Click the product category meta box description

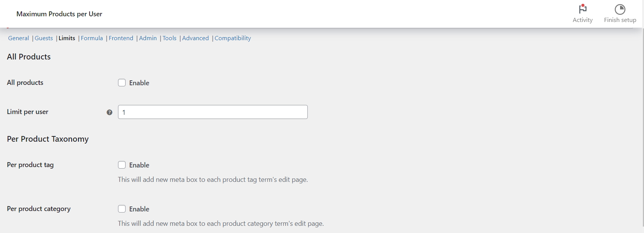click(221, 224)
